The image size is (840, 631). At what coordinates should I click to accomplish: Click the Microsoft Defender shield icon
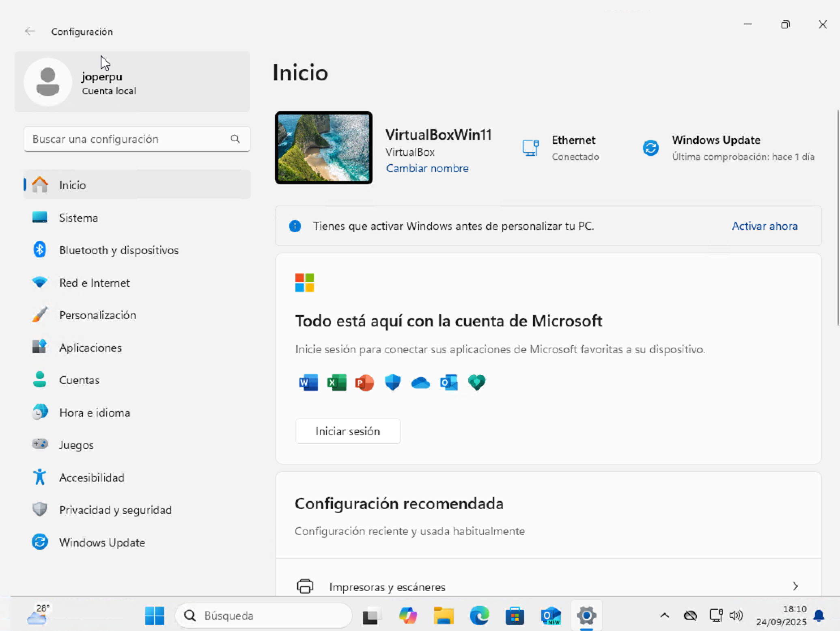tap(392, 382)
